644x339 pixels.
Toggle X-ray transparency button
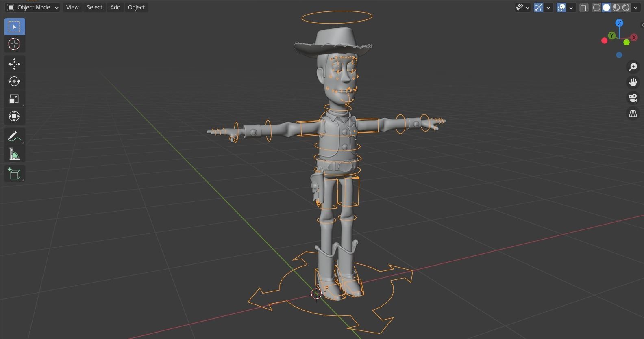[584, 7]
